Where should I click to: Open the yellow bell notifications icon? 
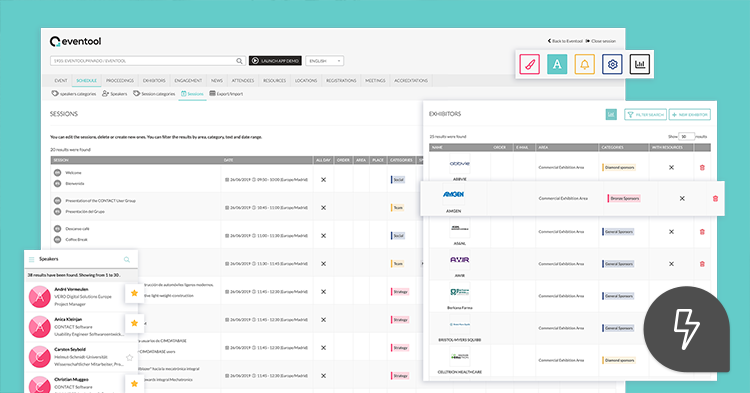click(585, 64)
